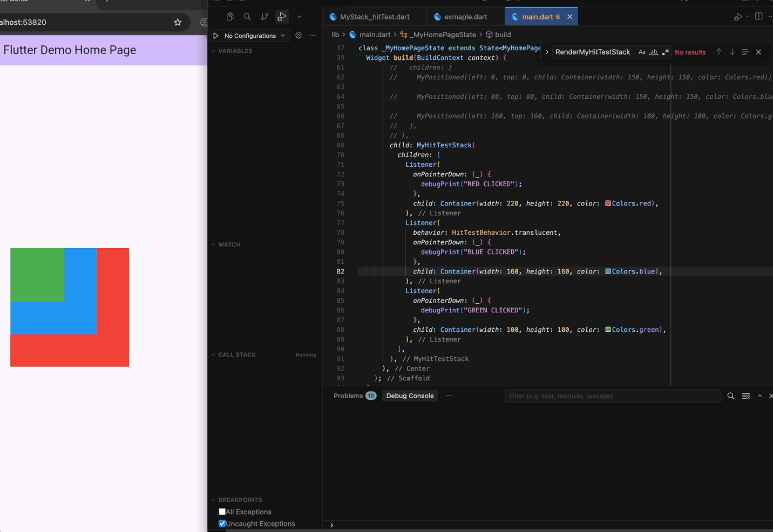Click the search icon beside console filter

coord(731,396)
